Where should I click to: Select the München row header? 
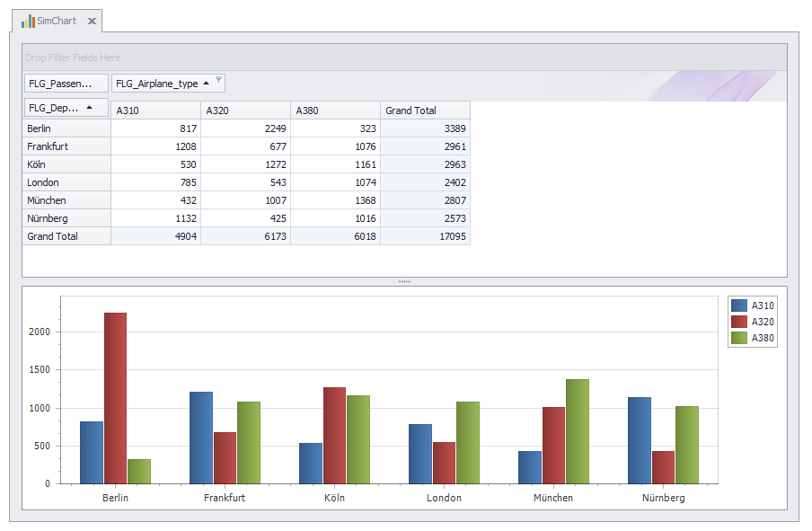[66, 200]
